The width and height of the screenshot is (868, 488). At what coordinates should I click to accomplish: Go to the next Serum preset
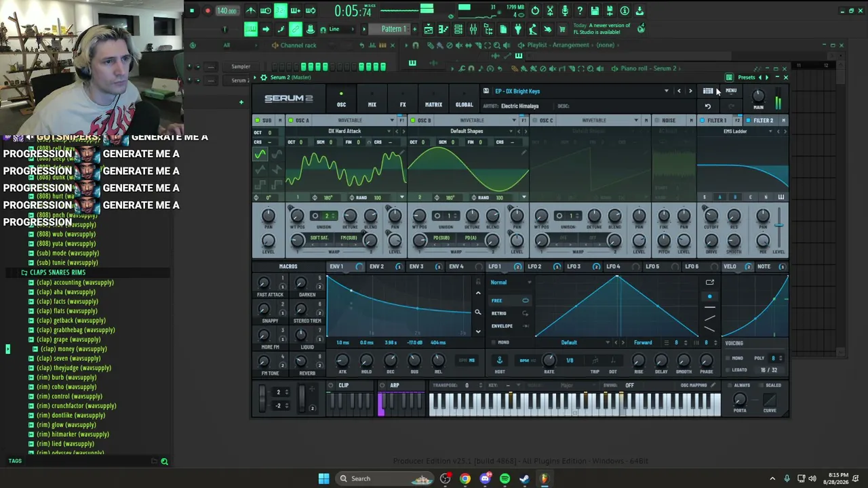(x=690, y=91)
